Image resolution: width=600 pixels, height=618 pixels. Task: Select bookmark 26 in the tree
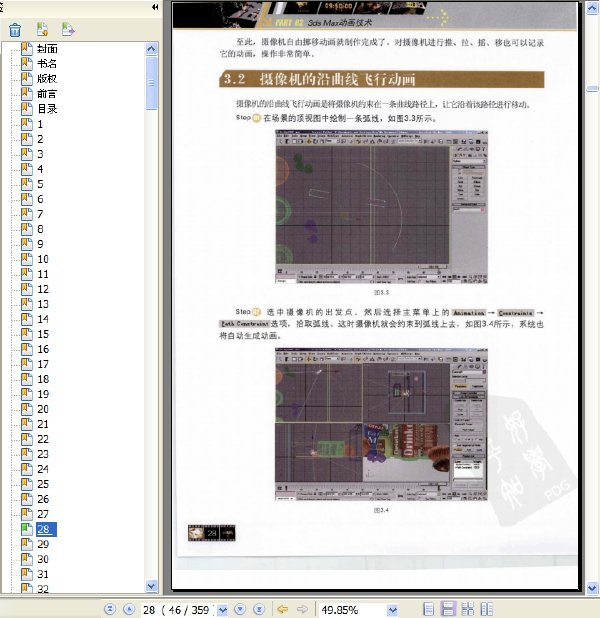(x=43, y=499)
